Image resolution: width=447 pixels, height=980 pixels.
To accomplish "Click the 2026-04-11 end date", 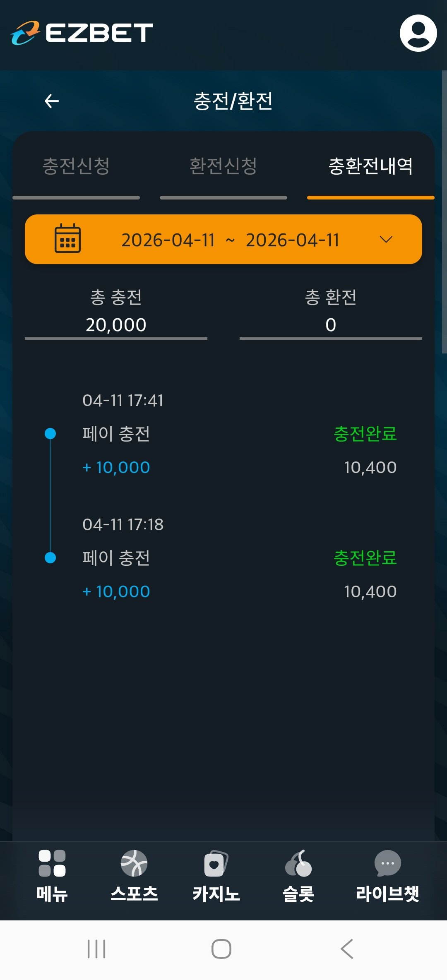I will pyautogui.click(x=293, y=240).
